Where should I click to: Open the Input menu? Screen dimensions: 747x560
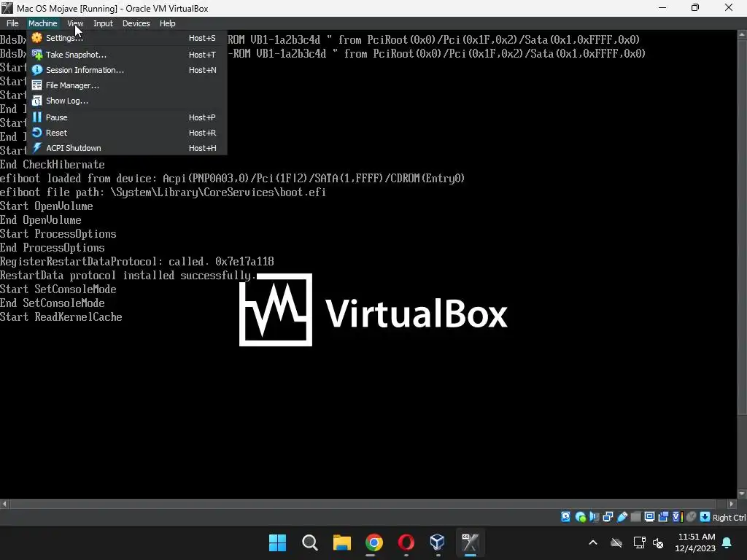[x=103, y=23]
